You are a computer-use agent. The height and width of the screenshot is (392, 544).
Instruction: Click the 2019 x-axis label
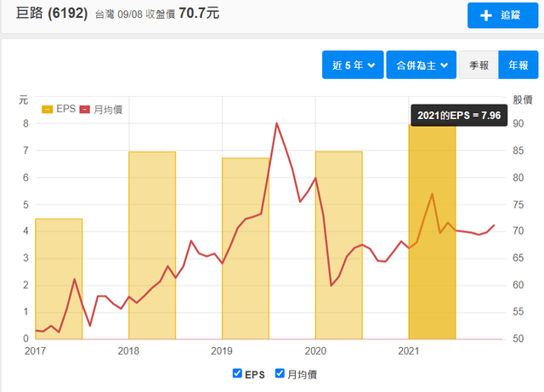click(x=221, y=351)
